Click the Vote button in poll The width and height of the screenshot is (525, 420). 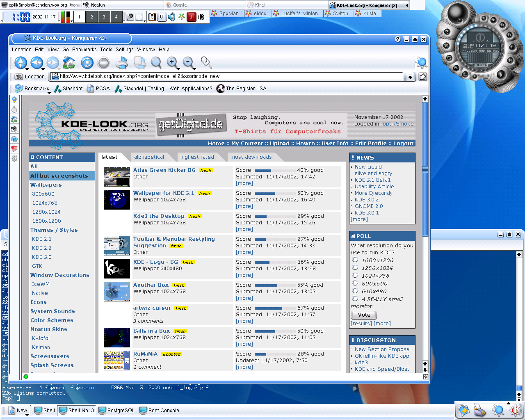coord(364,315)
